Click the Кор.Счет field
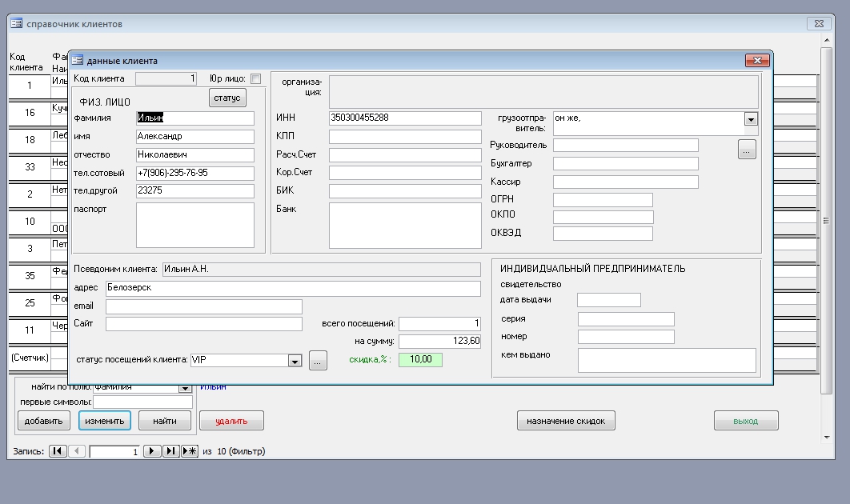This screenshot has width=850, height=504. point(405,173)
